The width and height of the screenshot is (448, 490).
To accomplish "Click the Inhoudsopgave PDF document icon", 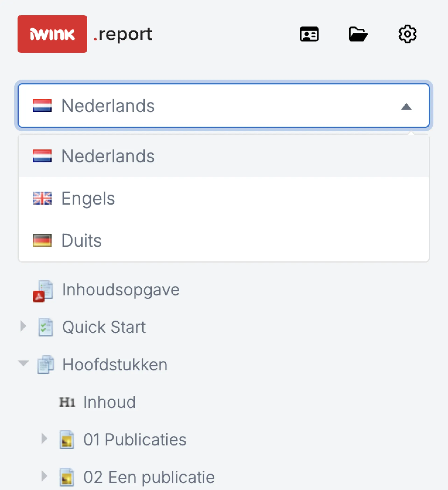I will (43, 291).
